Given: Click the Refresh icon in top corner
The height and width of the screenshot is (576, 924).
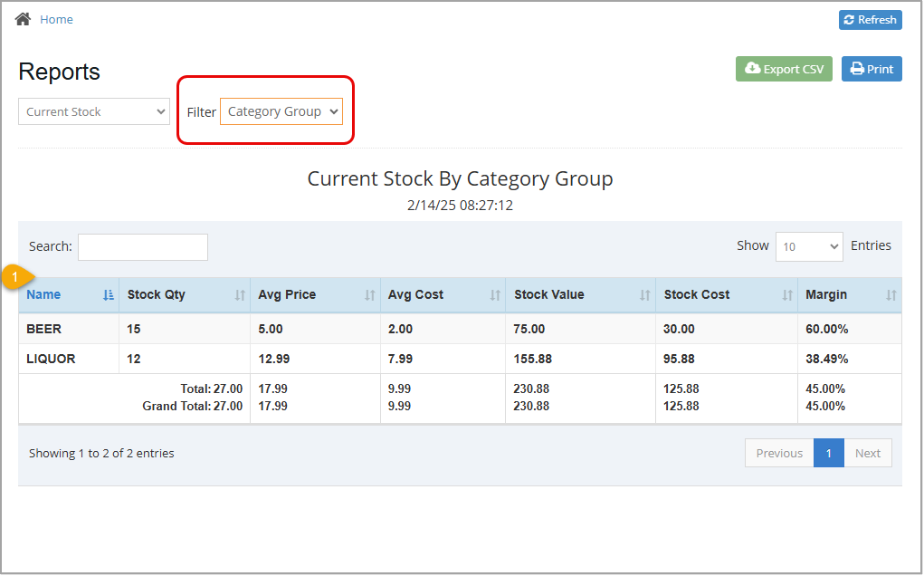Looking at the screenshot, I should pyautogui.click(x=849, y=19).
